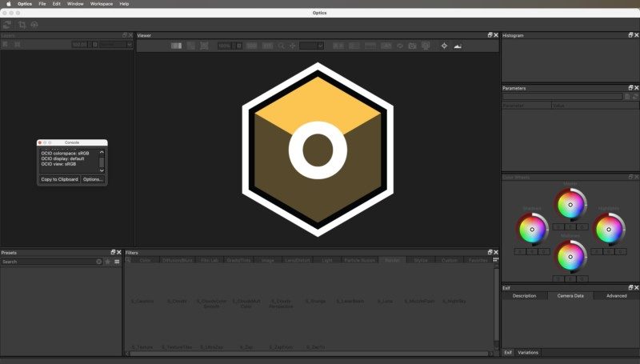Close the Exif panel

click(636, 288)
